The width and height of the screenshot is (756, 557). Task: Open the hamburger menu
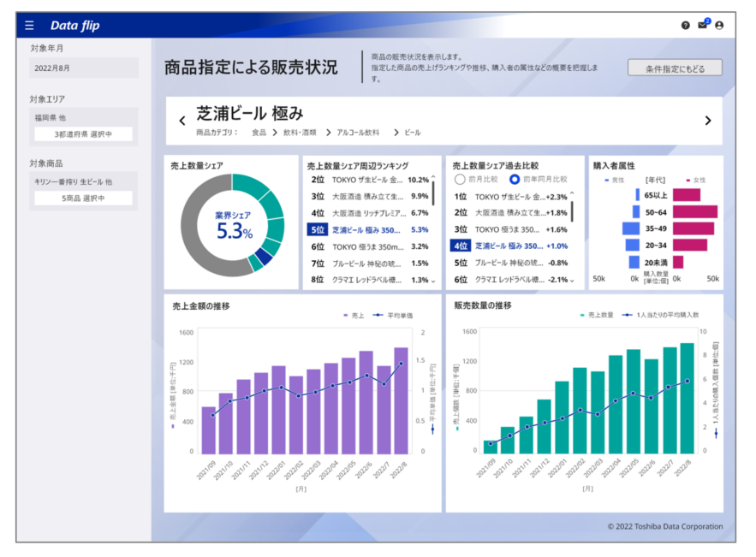(x=29, y=26)
